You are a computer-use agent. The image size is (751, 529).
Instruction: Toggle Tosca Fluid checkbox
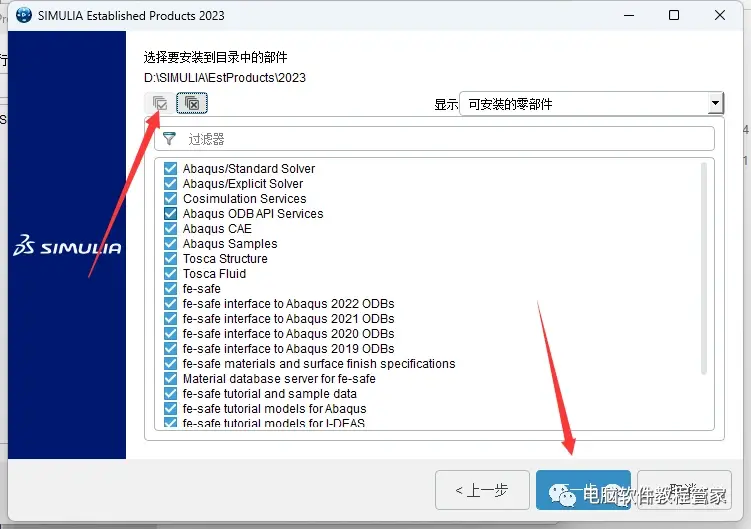(171, 274)
